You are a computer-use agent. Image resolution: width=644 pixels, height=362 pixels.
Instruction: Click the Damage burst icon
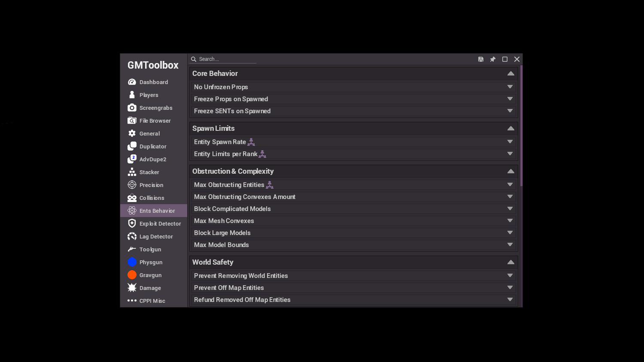(x=132, y=288)
